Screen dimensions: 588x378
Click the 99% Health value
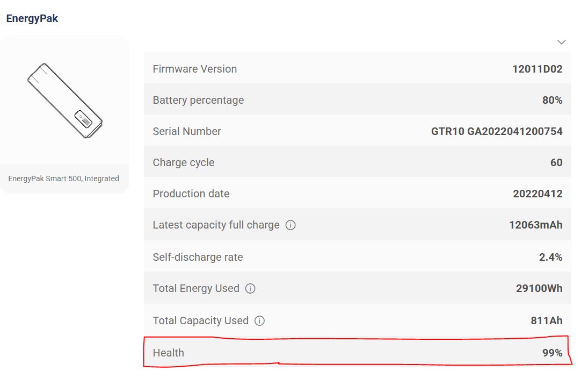(x=552, y=353)
